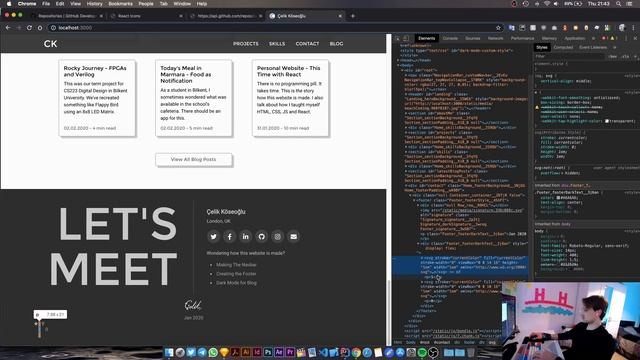Open the Instagram social icon in footer
The width and height of the screenshot is (640, 360).
click(278, 236)
